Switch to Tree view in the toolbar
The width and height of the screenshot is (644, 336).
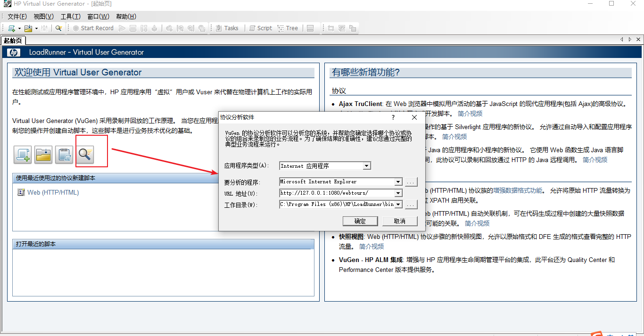[288, 28]
